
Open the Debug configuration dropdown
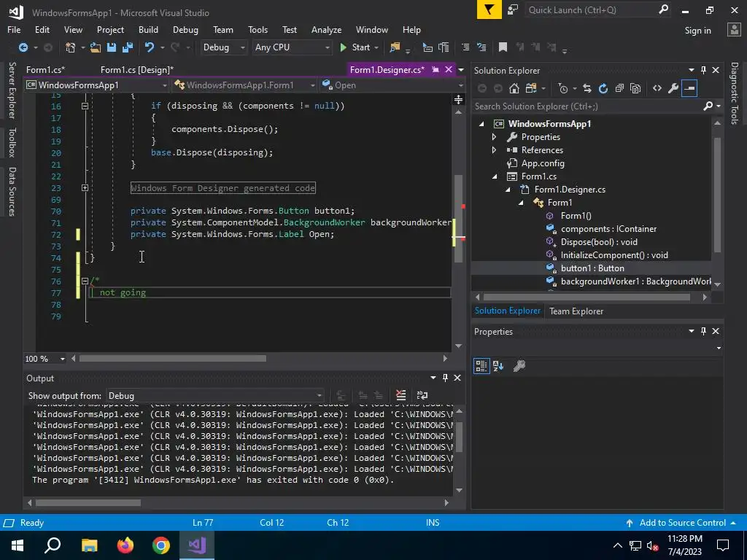click(223, 47)
